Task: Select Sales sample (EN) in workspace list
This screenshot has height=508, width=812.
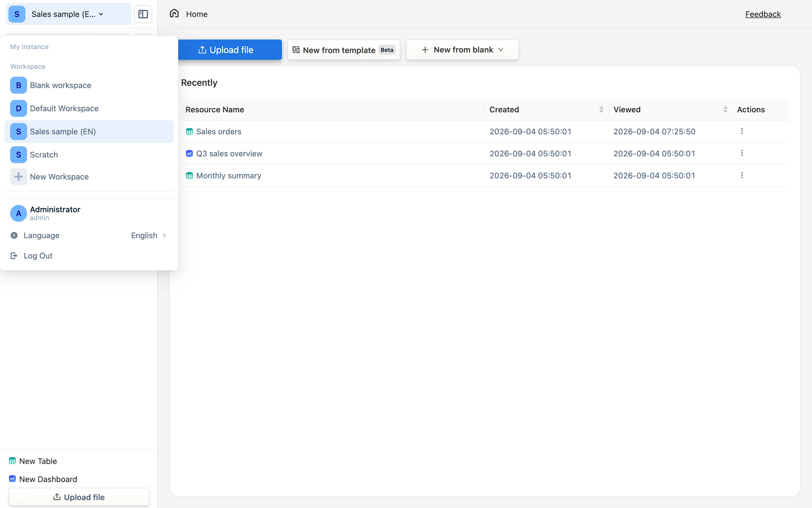Action: coord(89,132)
